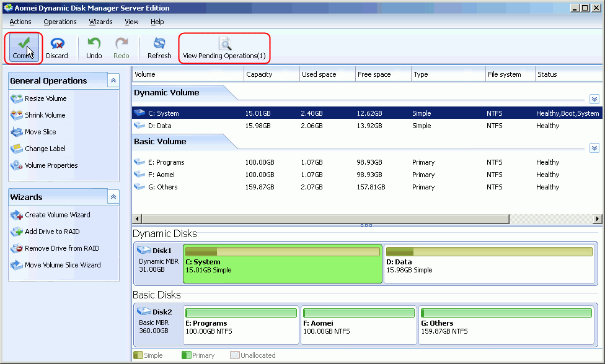The width and height of the screenshot is (605, 364).
Task: Collapse the Wizards panel
Action: tap(113, 197)
